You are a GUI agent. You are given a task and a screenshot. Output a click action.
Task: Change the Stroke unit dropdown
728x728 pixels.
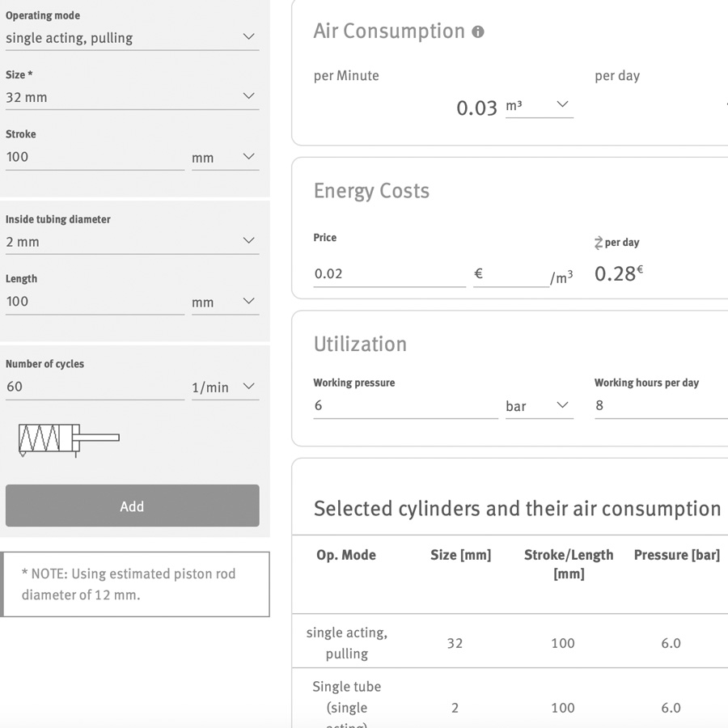[x=224, y=157]
